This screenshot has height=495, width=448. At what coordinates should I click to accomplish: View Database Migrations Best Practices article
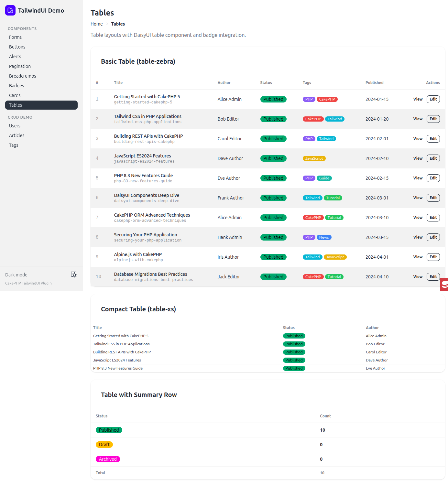[x=418, y=277]
